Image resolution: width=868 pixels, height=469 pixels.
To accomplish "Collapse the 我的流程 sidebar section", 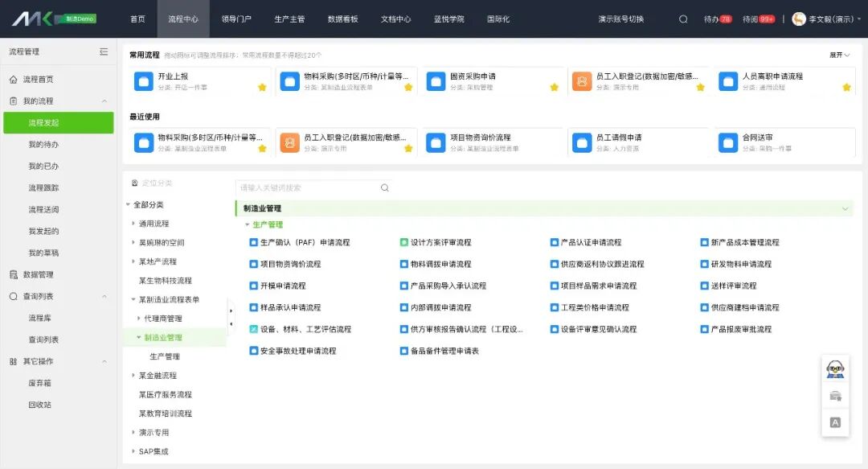I will pos(104,101).
